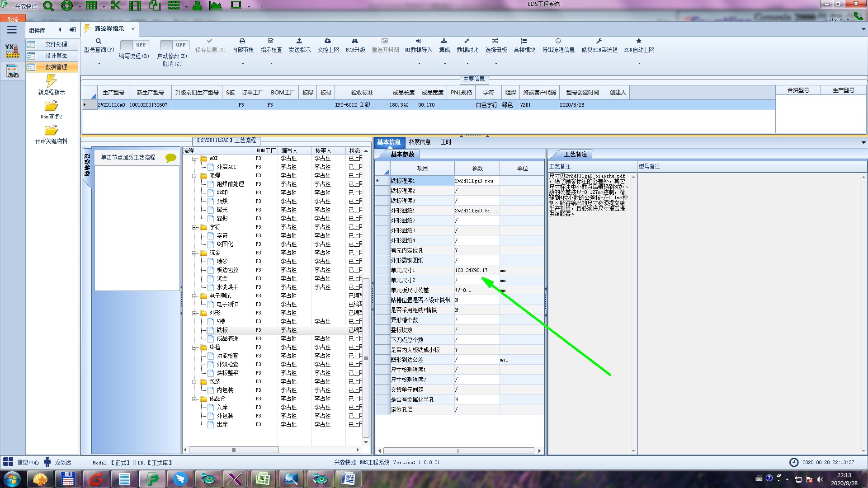Switch to the 拓展信息 tab
Screen dimensions: 868x488
tap(420, 142)
